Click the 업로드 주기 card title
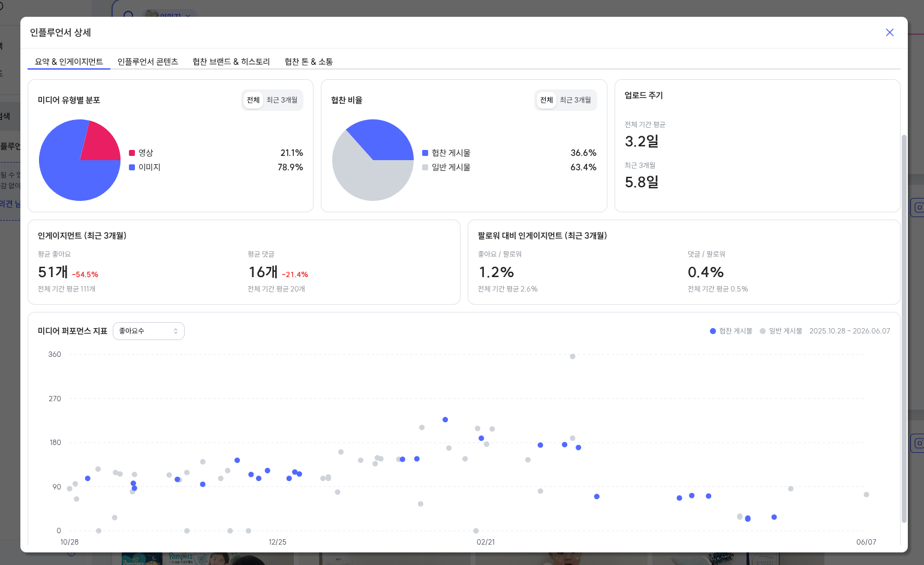Image resolution: width=924 pixels, height=565 pixels. (644, 95)
